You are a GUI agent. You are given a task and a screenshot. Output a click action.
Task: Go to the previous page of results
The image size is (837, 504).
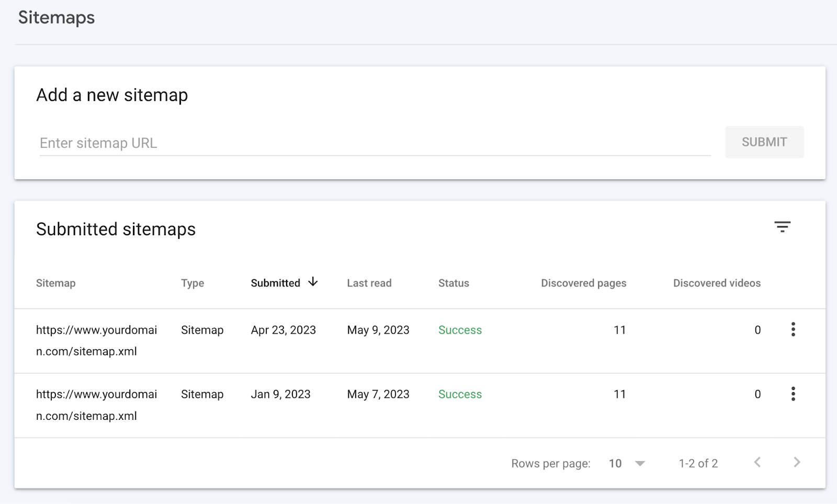757,462
